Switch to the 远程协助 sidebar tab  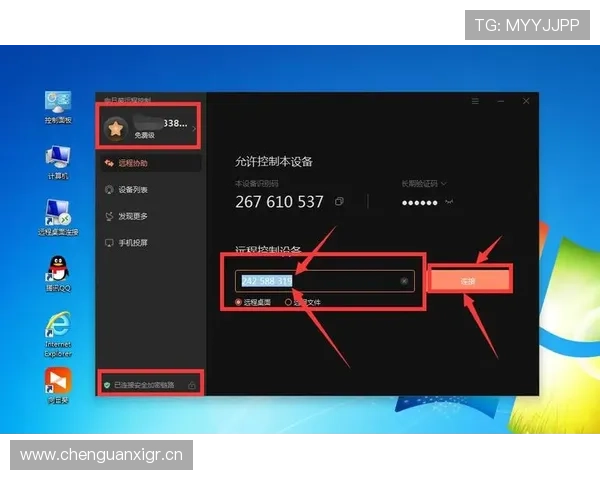(151, 163)
